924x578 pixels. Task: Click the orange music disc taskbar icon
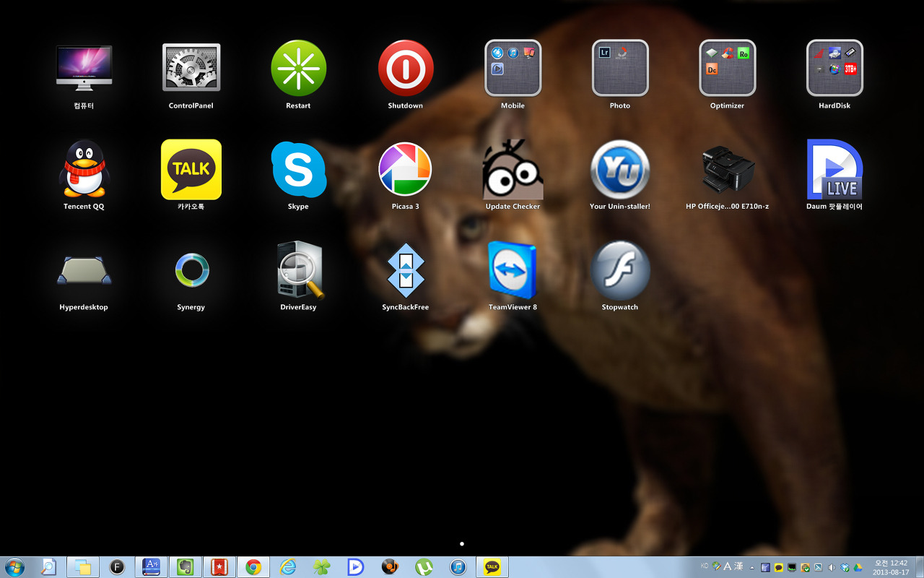tap(390, 567)
